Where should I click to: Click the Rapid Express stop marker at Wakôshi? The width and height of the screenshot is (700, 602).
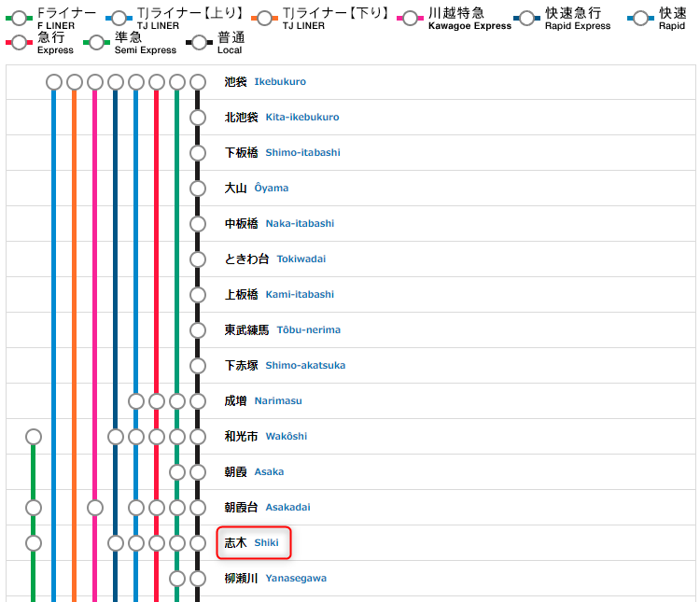[116, 437]
